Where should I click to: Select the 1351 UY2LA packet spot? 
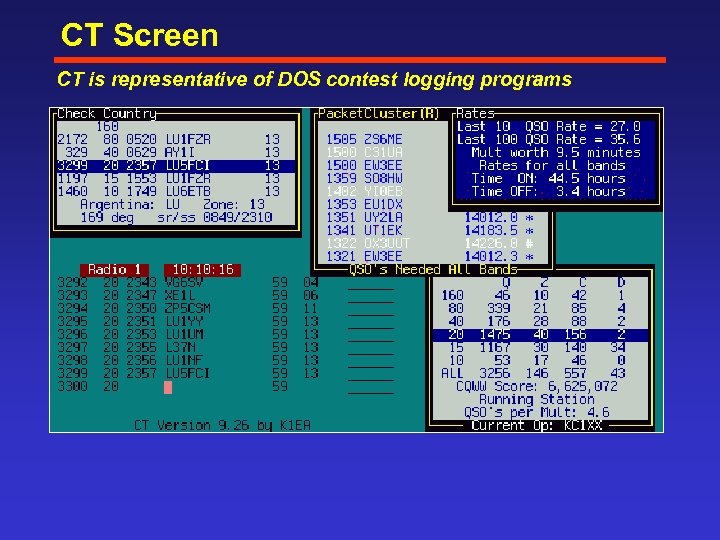[430, 217]
